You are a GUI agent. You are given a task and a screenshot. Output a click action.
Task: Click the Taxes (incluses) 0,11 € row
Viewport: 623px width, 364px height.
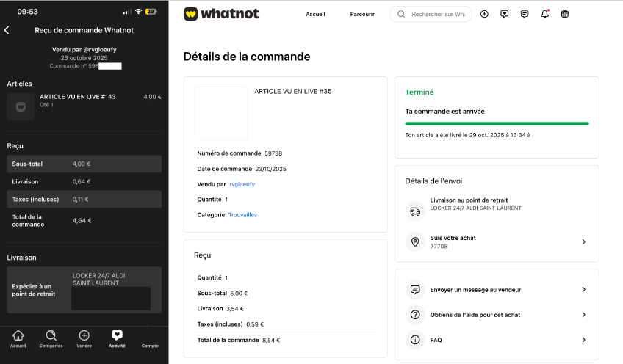pos(84,200)
